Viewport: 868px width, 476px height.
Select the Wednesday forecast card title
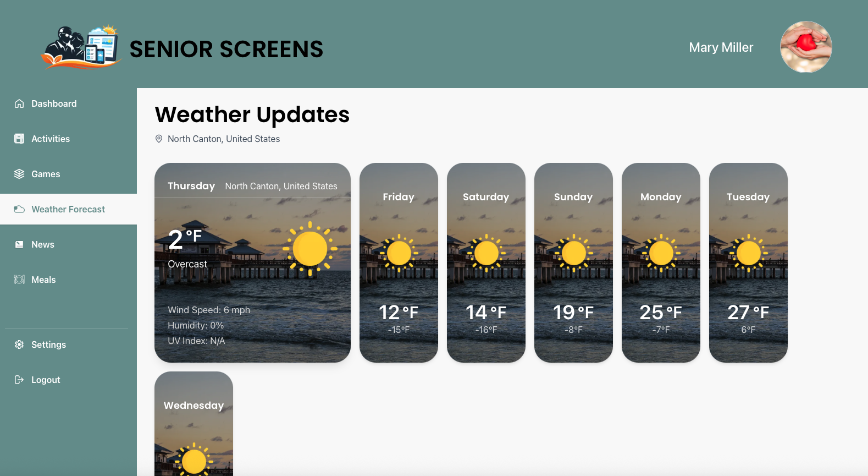[x=193, y=406]
